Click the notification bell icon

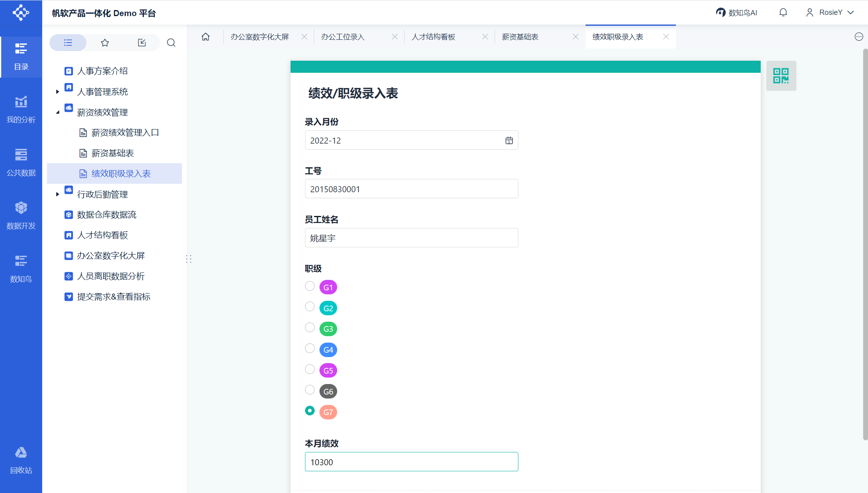point(783,12)
